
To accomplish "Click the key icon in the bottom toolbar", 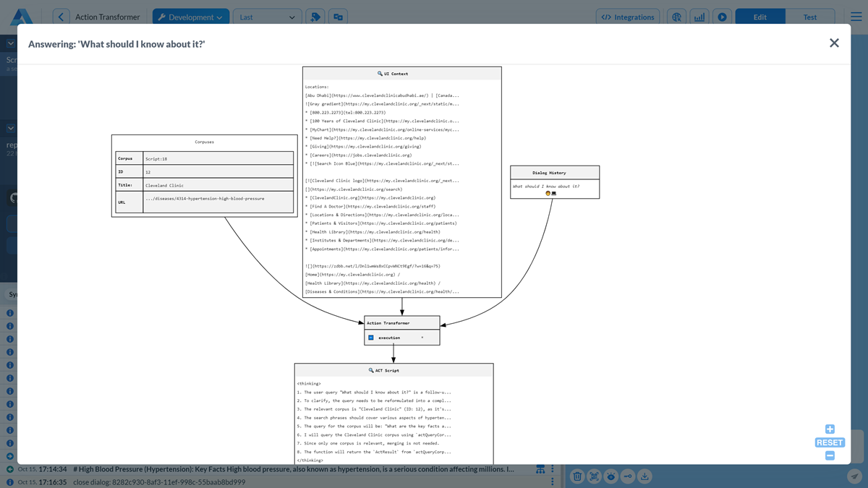I will [x=629, y=476].
